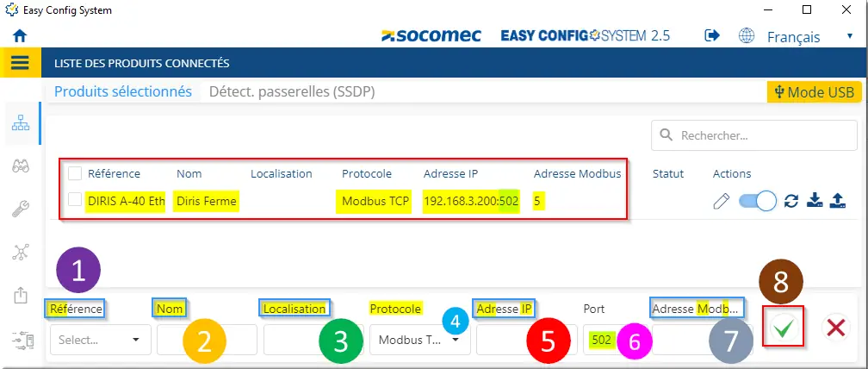Screen dimensions: 868x369
Task: Click the Adresse IP column header
Action: click(450, 173)
